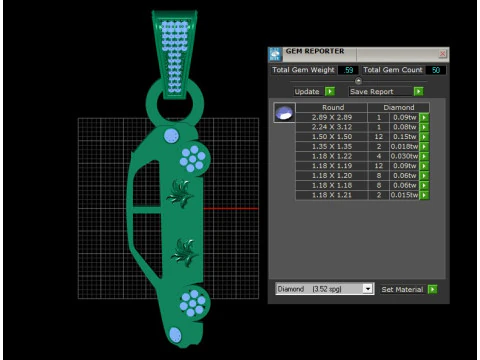Select the 2.24 X 3.12 size cell
The width and height of the screenshot is (480, 360).
(x=332, y=127)
